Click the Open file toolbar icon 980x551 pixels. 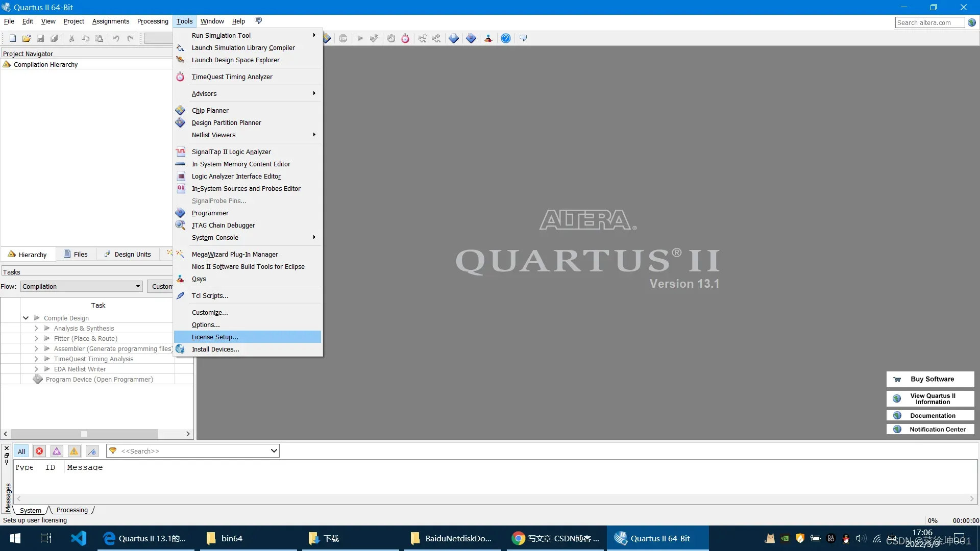[27, 38]
